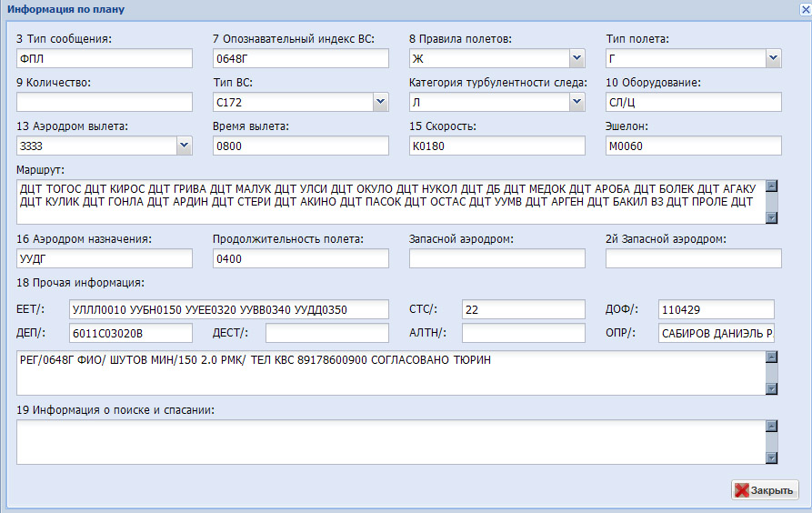
Task: Click the Тип сообщения field with ФПЛ
Action: (x=105, y=59)
